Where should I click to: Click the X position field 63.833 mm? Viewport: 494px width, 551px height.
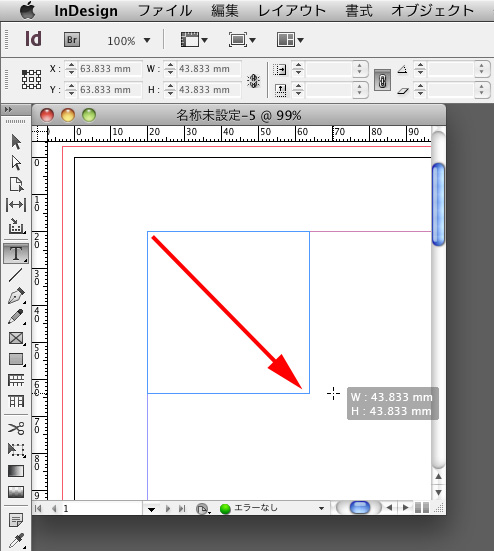point(110,69)
